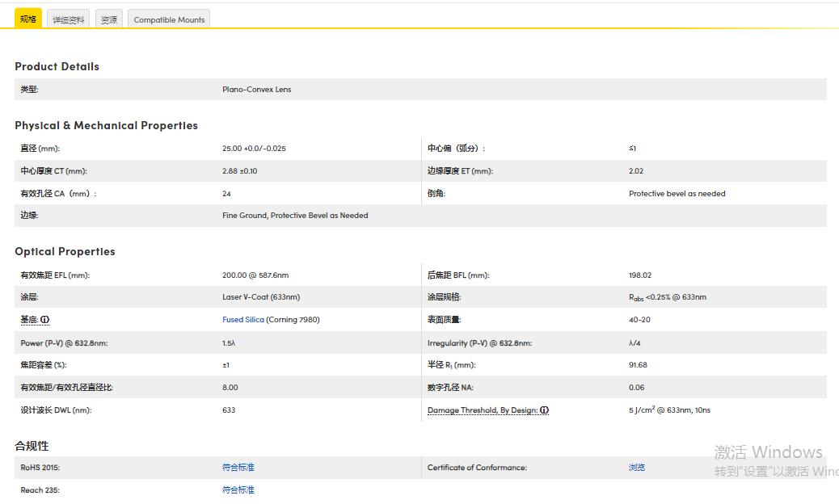The height and width of the screenshot is (504, 839).
Task: Click the underlined 基底 label
Action: (x=29, y=320)
